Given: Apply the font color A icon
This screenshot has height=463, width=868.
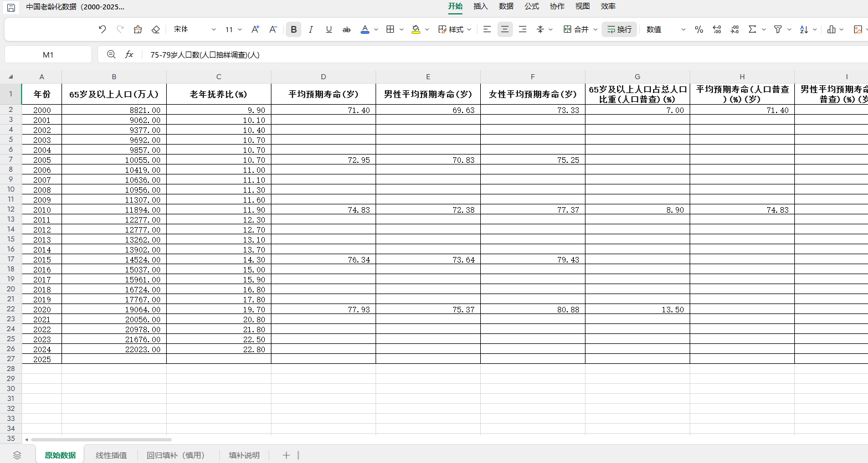Looking at the screenshot, I should click(364, 29).
